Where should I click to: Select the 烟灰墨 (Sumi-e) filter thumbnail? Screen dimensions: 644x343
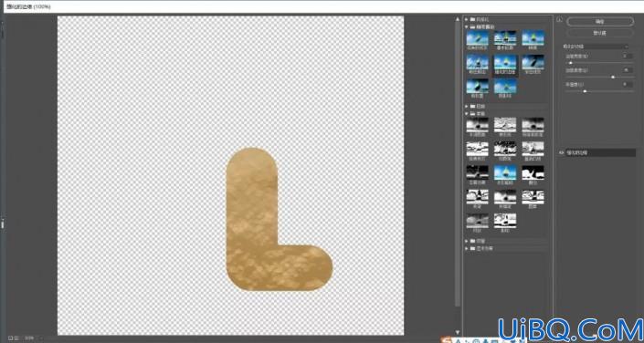[x=477, y=86]
